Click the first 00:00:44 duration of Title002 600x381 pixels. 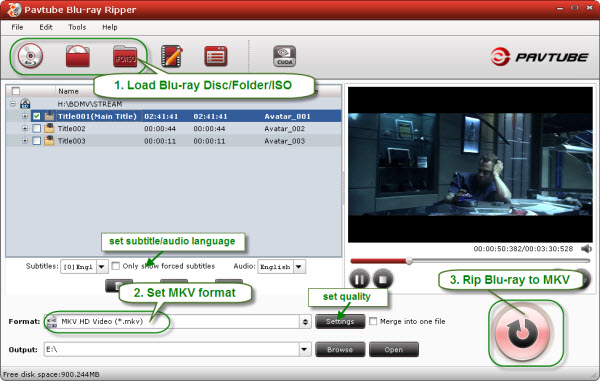click(160, 129)
